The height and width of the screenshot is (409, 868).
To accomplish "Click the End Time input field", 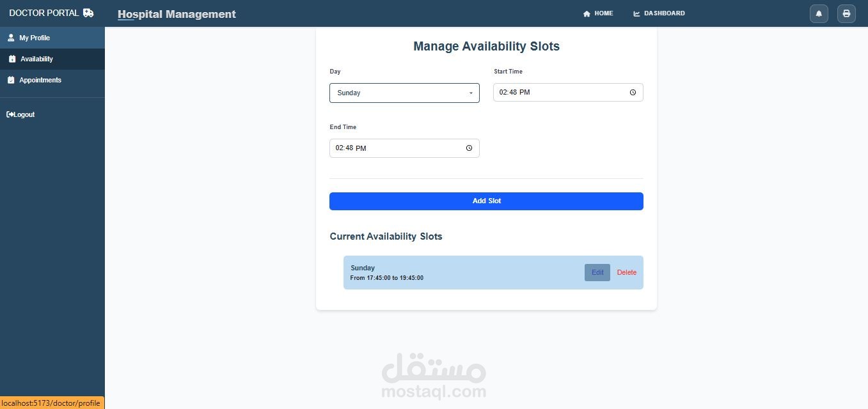I will [x=404, y=148].
